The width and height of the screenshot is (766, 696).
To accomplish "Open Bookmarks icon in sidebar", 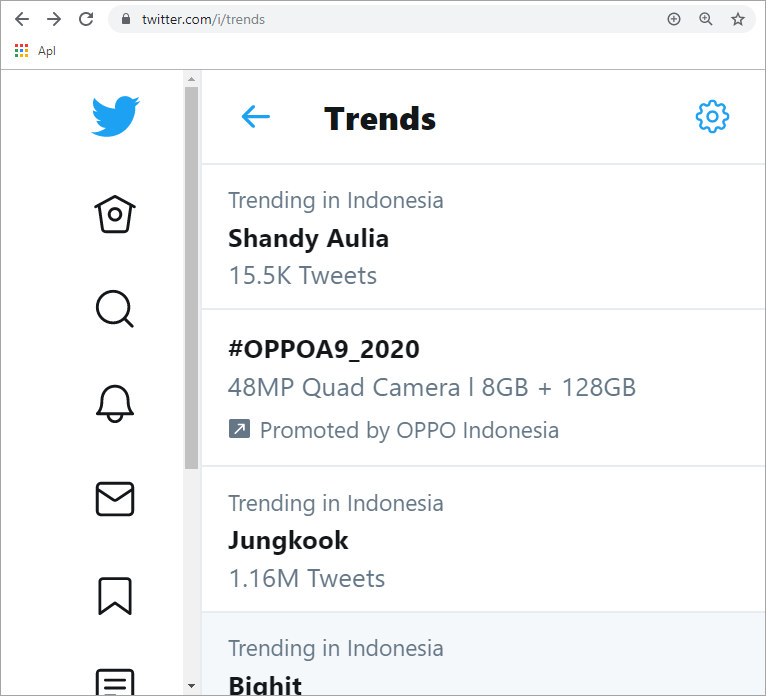I will [115, 596].
